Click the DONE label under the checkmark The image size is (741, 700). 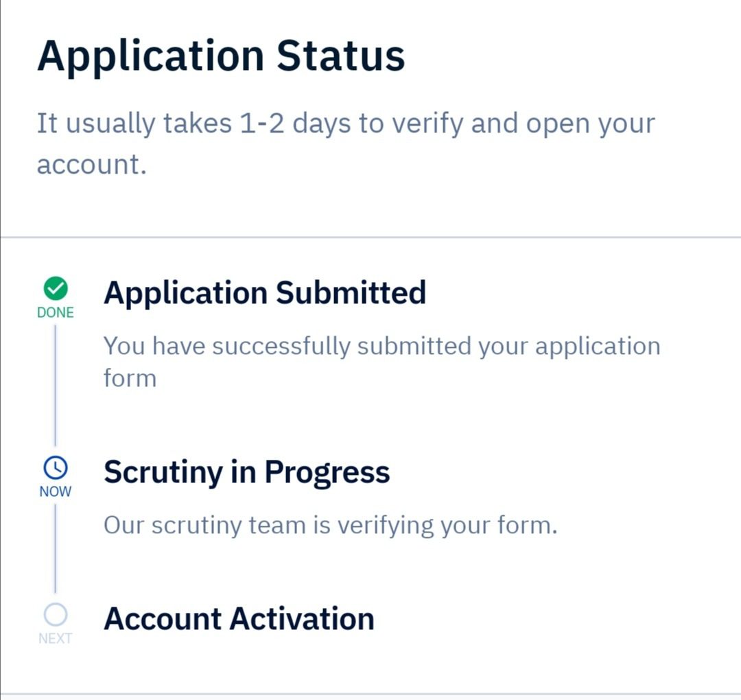[56, 312]
